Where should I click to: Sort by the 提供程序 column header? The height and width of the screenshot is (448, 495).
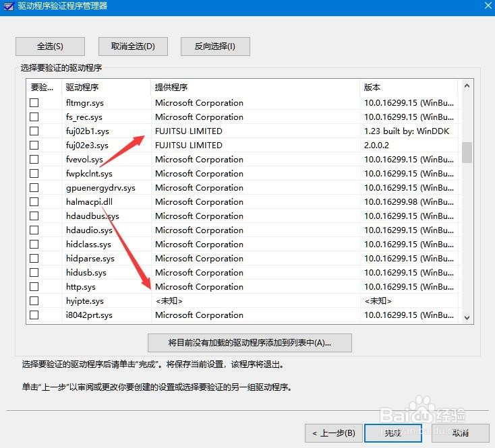click(x=256, y=88)
